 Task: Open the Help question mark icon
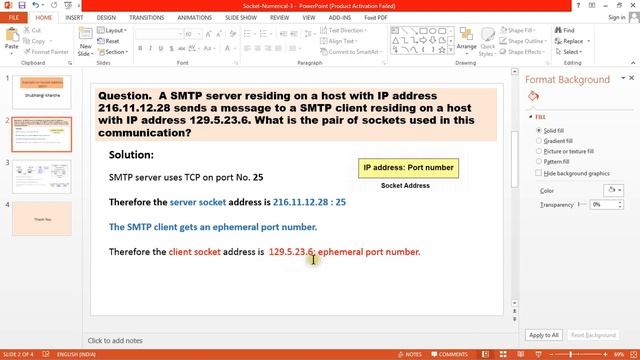pyautogui.click(x=578, y=5)
